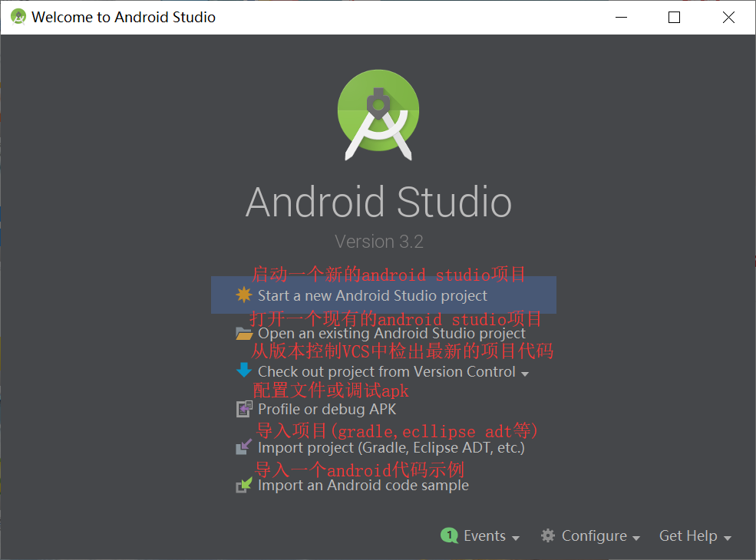Close the Welcome to Android Studio window

(x=728, y=17)
